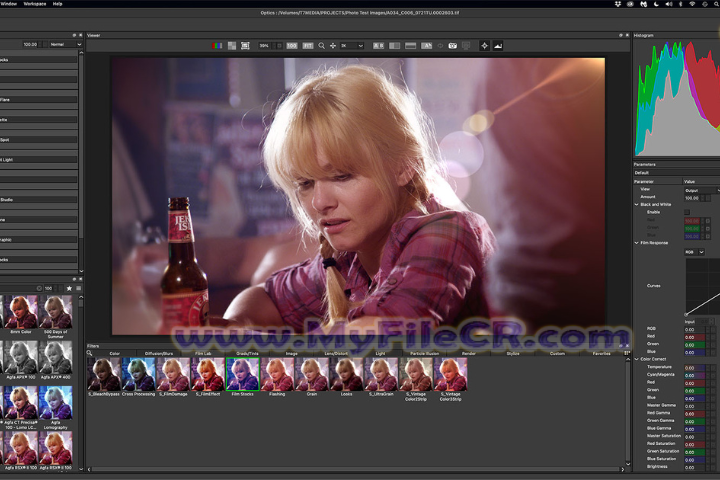This screenshot has width=720, height=480.
Task: Open the Workspace menu
Action: [x=34, y=3]
